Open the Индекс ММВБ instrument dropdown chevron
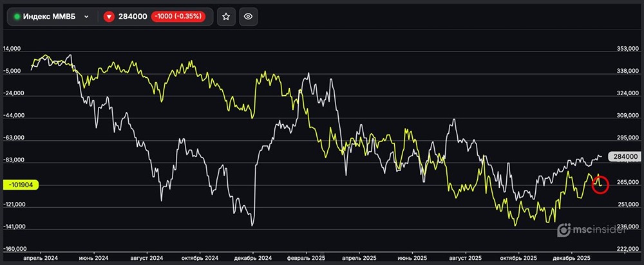Viewport: 644px width, 265px height. 86,17
